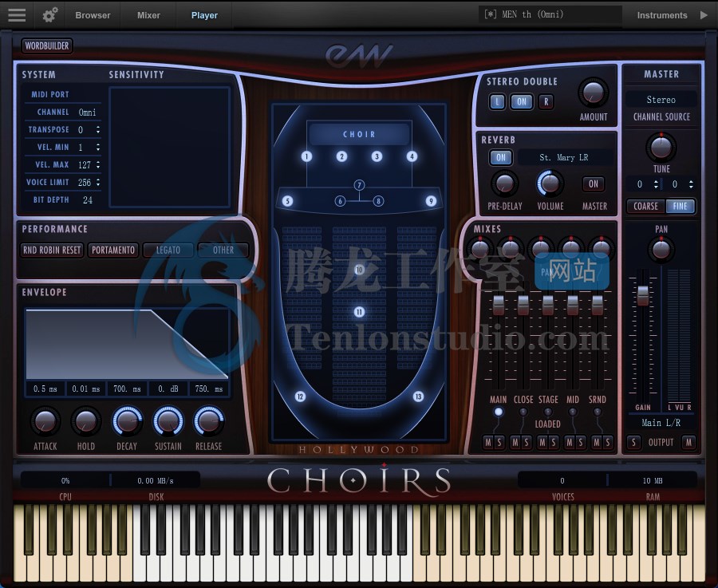Mute the master output with M

[x=688, y=442]
